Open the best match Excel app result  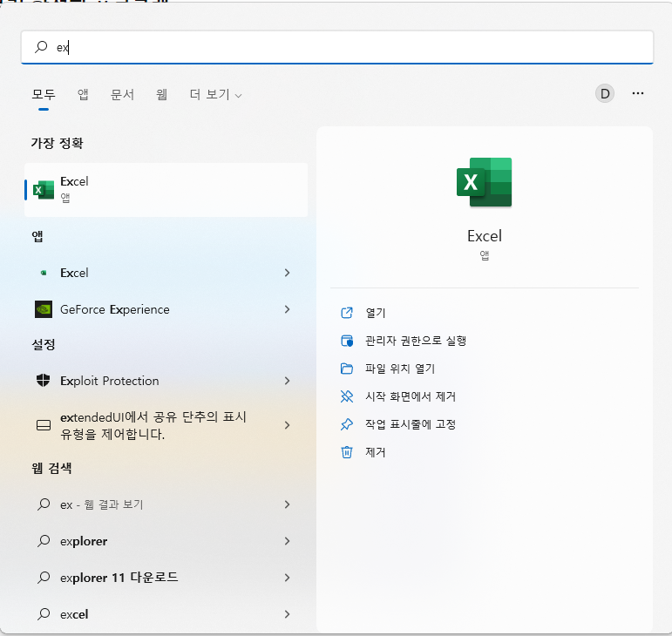[166, 190]
